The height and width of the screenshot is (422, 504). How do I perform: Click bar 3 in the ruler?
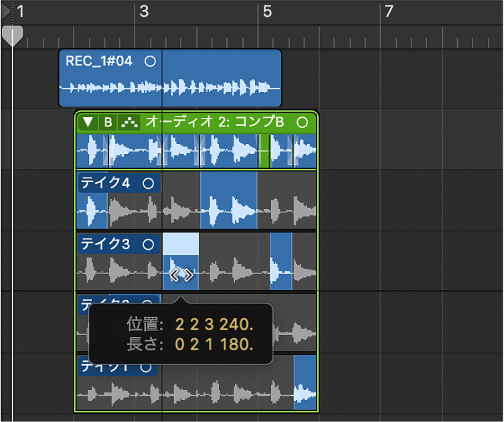point(144,11)
